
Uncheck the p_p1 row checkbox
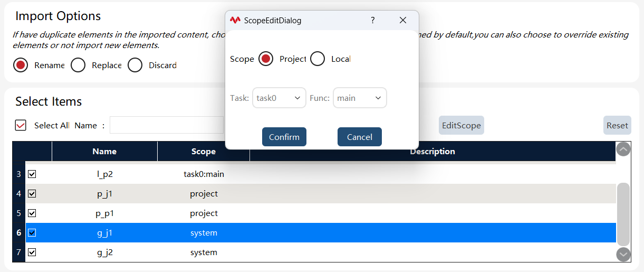pyautogui.click(x=32, y=213)
